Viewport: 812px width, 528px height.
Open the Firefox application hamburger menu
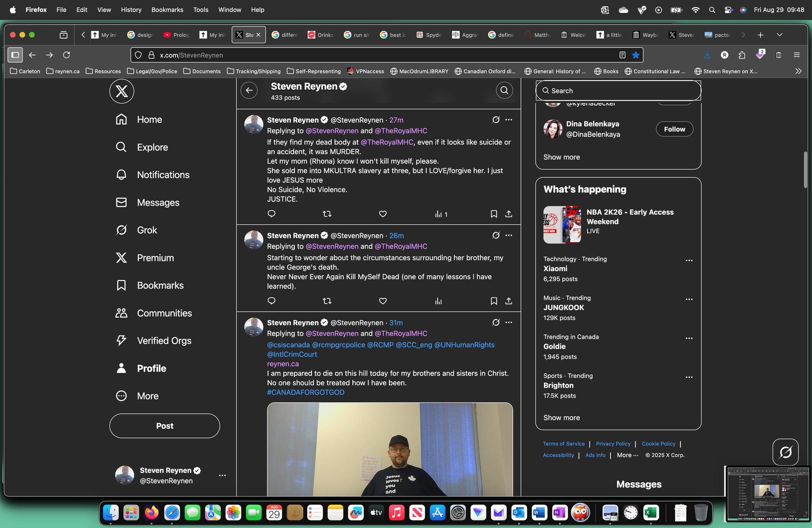(797, 55)
